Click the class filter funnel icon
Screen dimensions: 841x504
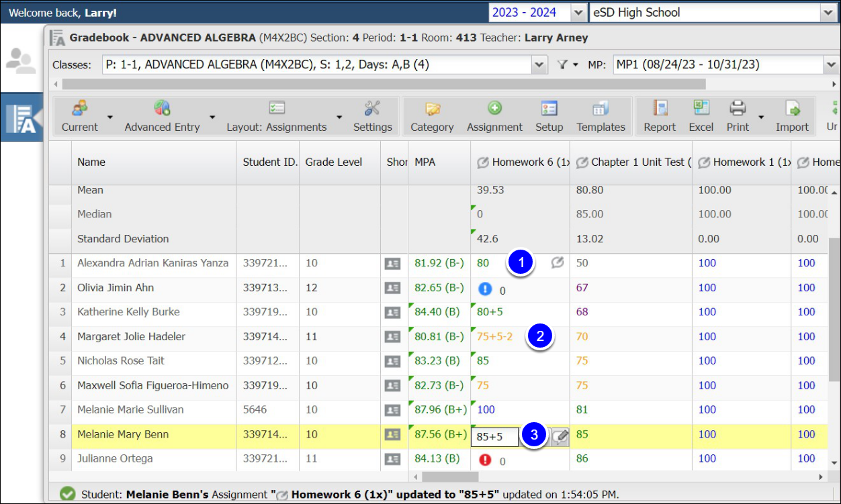click(562, 64)
